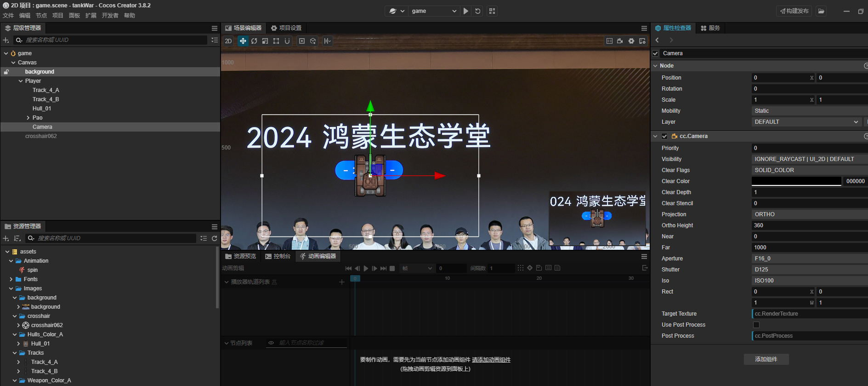Select the Rotate transform tool
868x386 pixels.
[254, 41]
